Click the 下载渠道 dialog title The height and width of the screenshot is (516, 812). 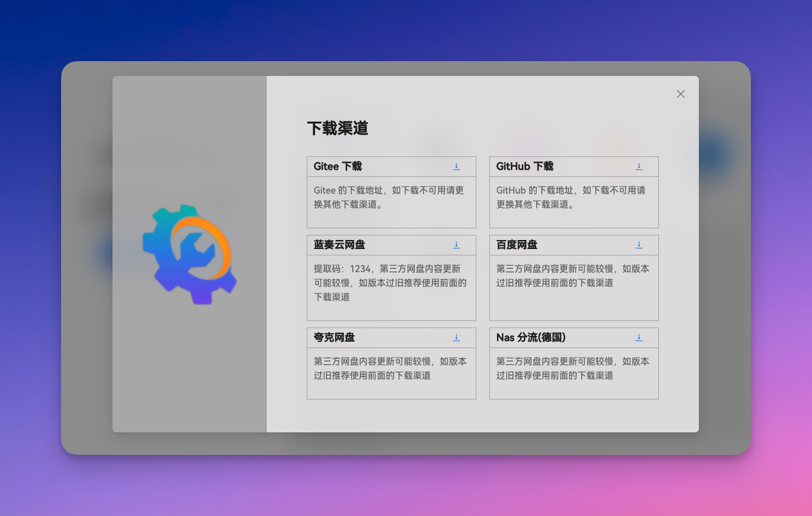coord(338,127)
